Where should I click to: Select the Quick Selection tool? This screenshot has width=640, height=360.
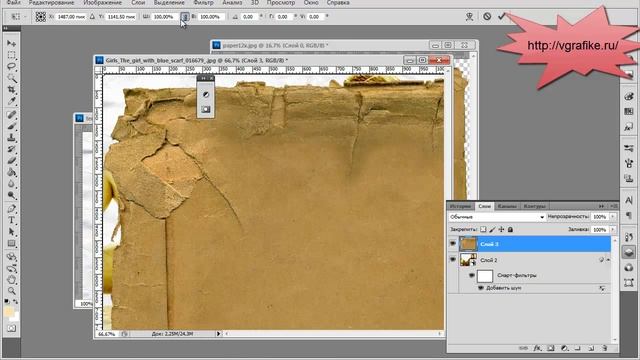pos(11,78)
